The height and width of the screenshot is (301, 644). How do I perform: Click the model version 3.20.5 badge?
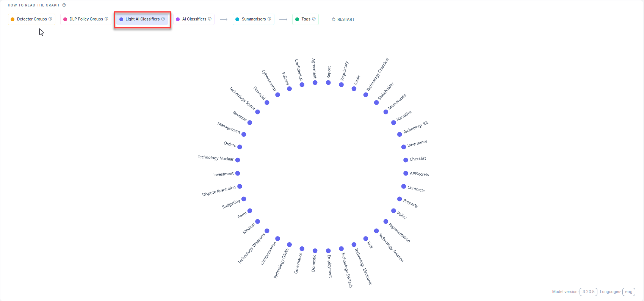[x=588, y=292]
